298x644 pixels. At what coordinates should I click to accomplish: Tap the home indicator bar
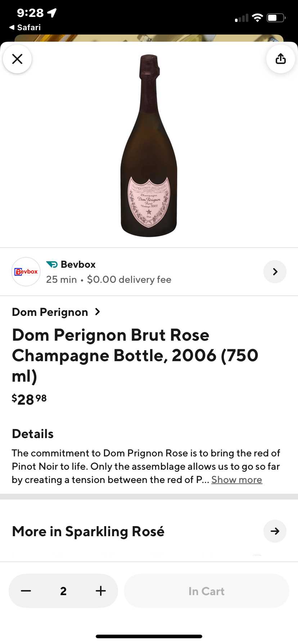149,636
